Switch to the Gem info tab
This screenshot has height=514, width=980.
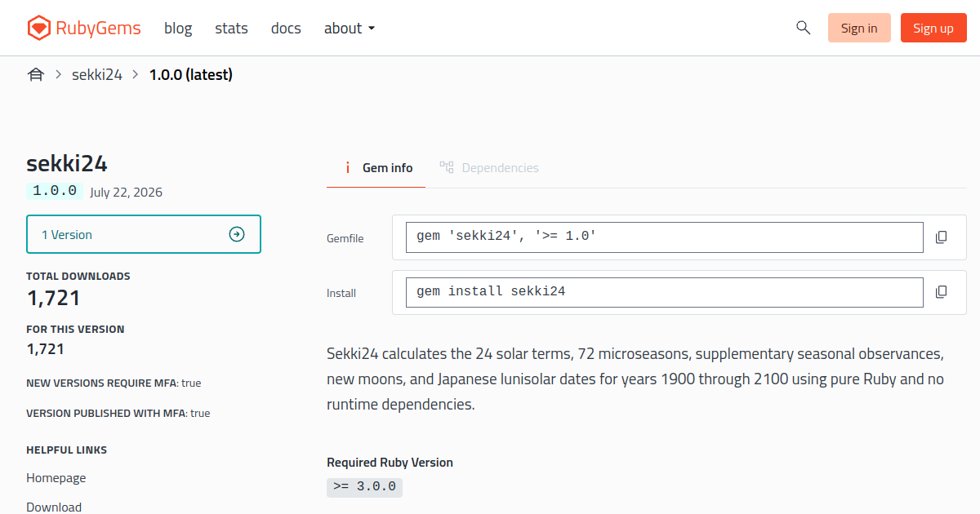pyautogui.click(x=376, y=167)
